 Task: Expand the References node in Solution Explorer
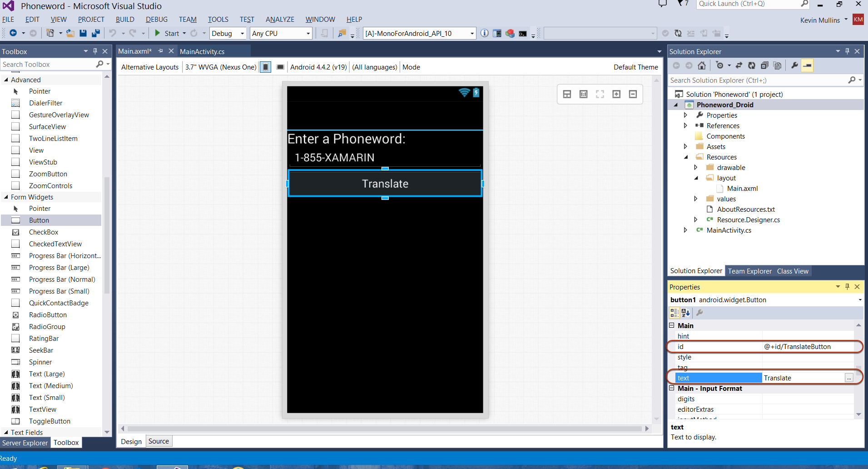pyautogui.click(x=685, y=126)
